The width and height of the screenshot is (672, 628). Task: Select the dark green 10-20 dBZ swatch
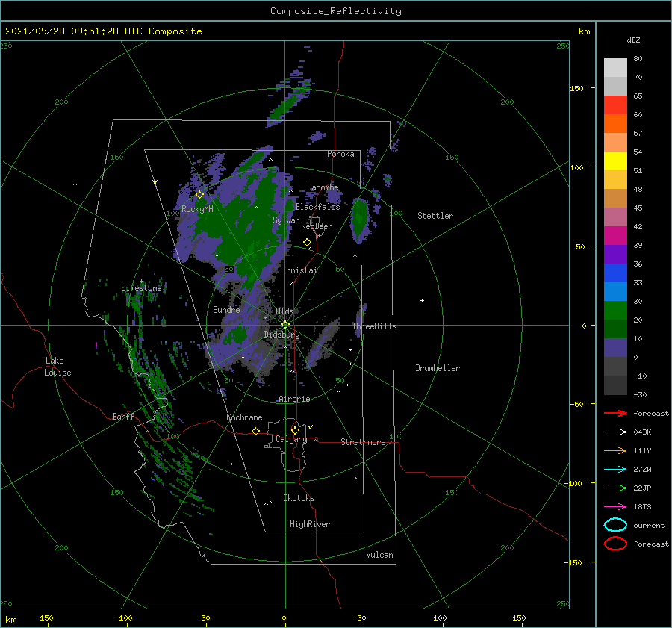[615, 329]
